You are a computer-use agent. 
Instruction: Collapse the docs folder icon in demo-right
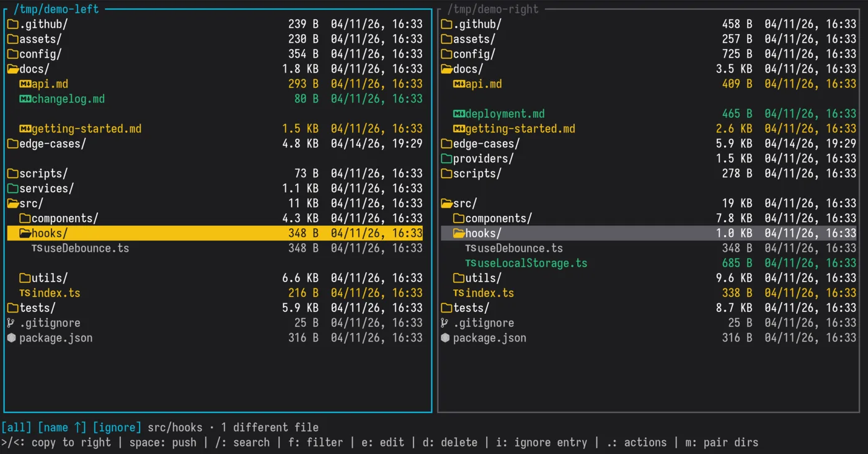point(446,69)
